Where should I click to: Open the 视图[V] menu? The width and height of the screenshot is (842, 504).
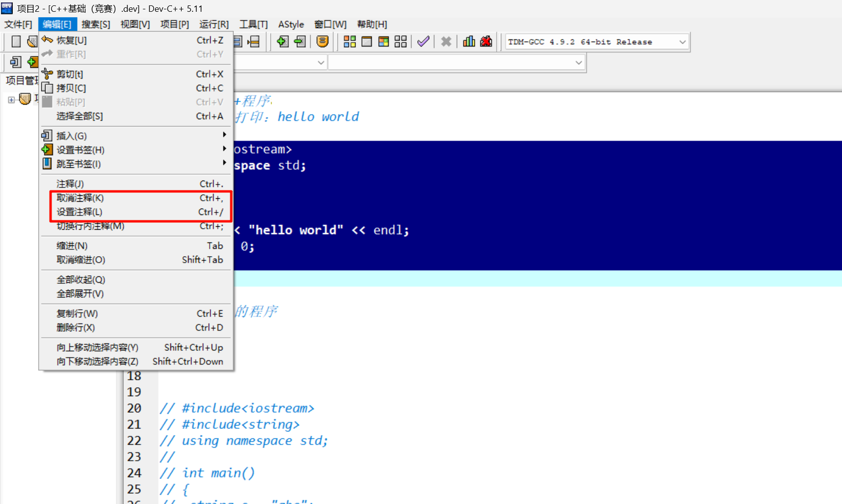pos(135,24)
